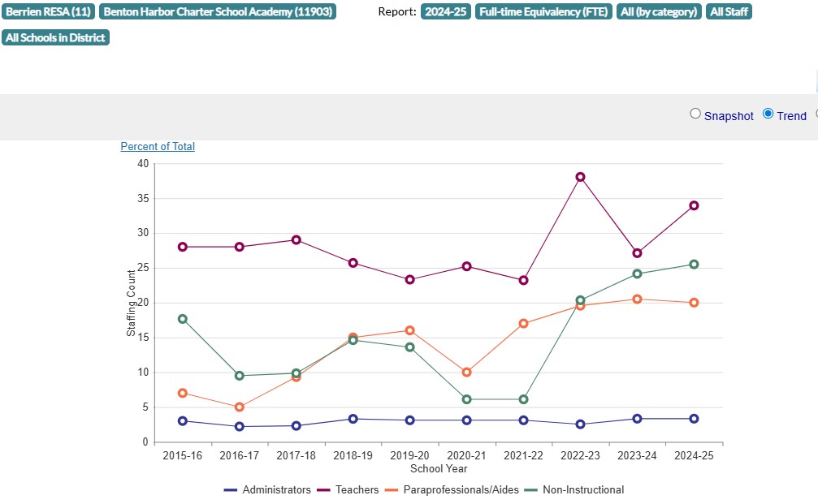Open the 2024-25 report year selector

click(446, 12)
